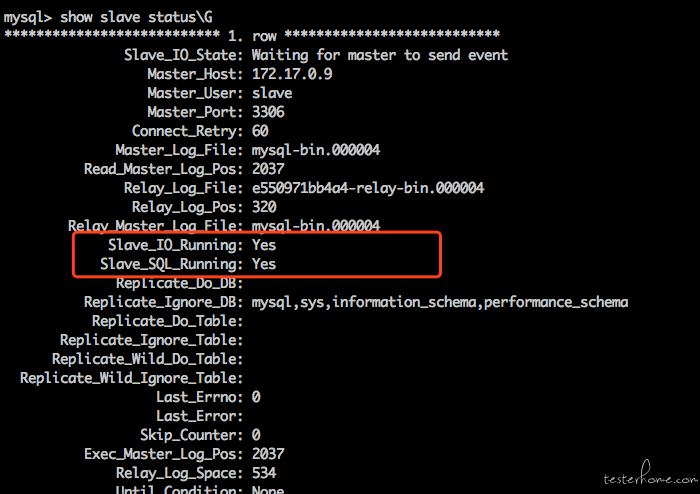Click the Slave_IO_Running label

pos(175,245)
